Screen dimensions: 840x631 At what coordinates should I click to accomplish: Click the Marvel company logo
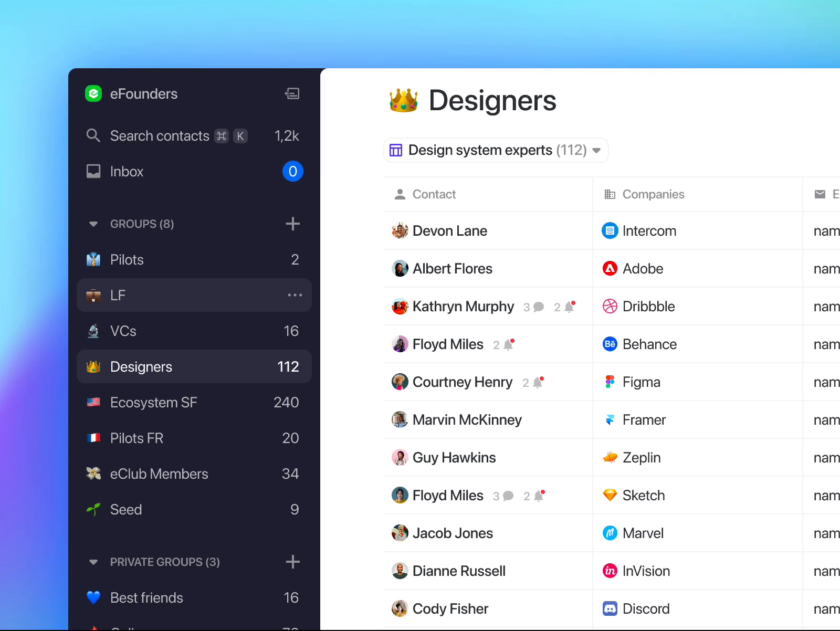(610, 533)
